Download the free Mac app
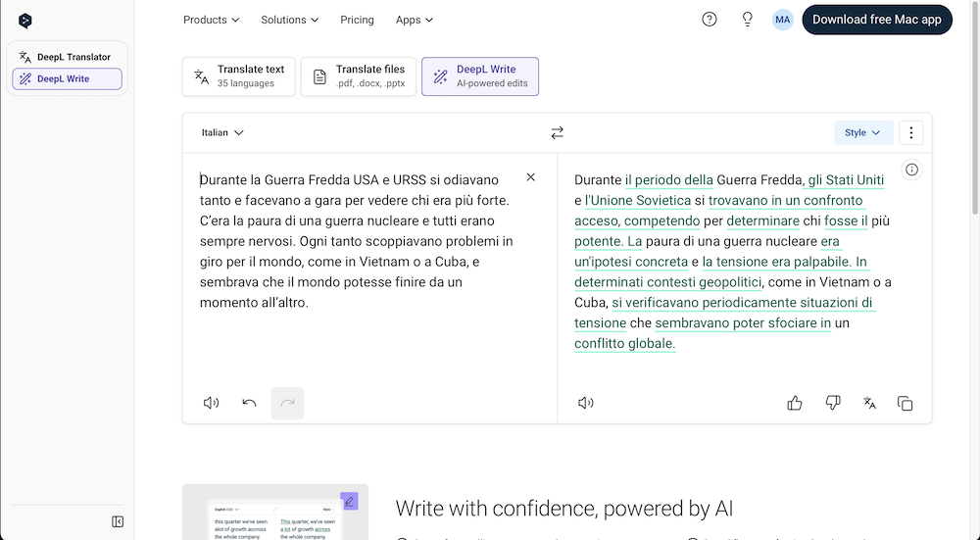Image resolution: width=980 pixels, height=540 pixels. (877, 20)
